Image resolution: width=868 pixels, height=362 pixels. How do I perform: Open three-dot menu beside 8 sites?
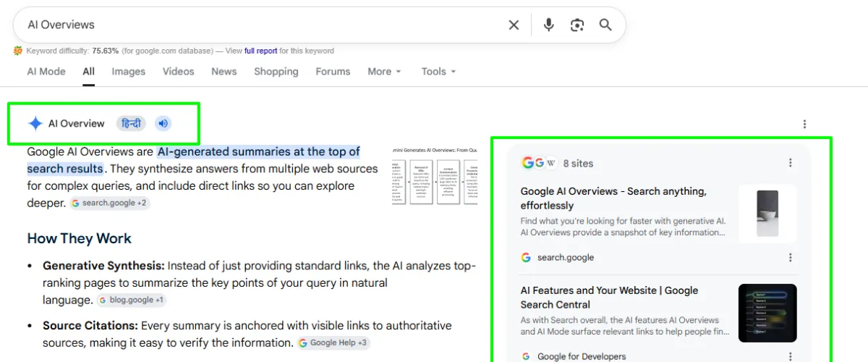click(790, 163)
